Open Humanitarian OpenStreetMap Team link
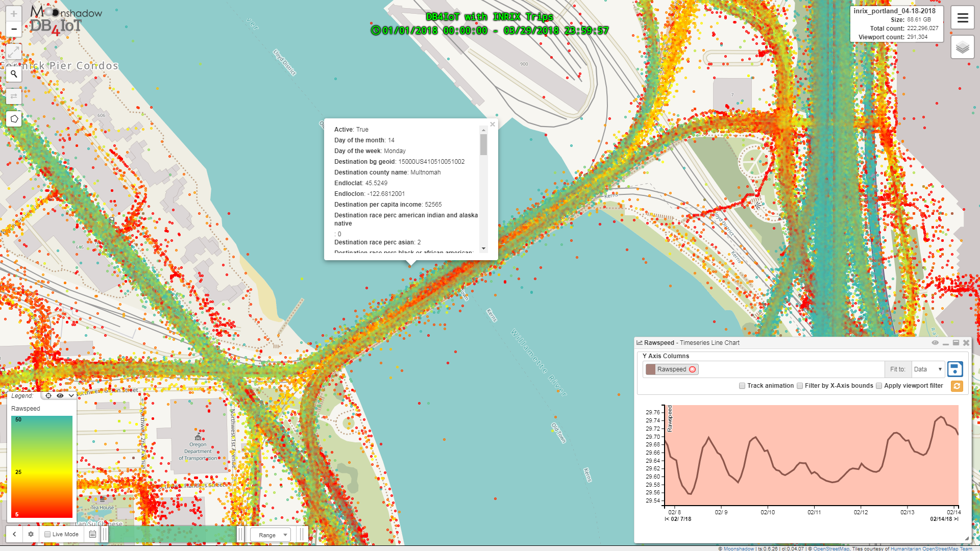Screen dimensions: 980x551 pyautogui.click(x=932, y=548)
